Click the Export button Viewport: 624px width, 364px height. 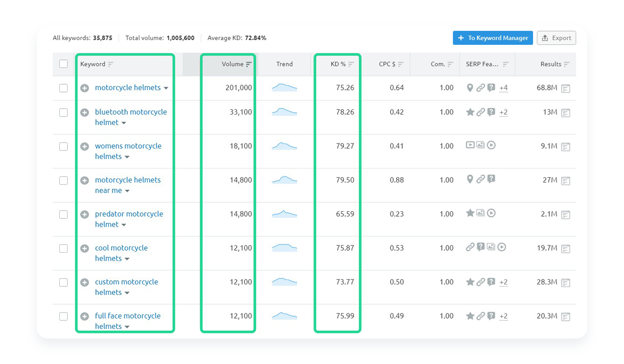[556, 38]
